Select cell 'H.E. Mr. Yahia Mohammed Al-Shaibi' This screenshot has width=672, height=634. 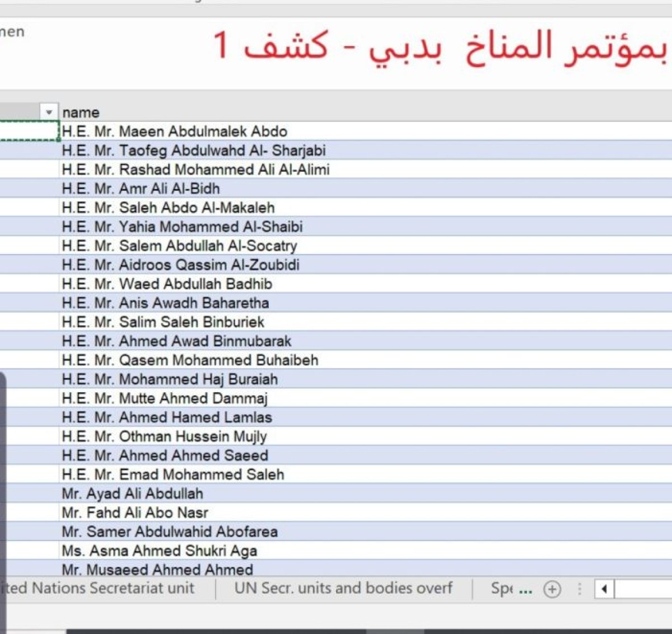tap(365, 227)
